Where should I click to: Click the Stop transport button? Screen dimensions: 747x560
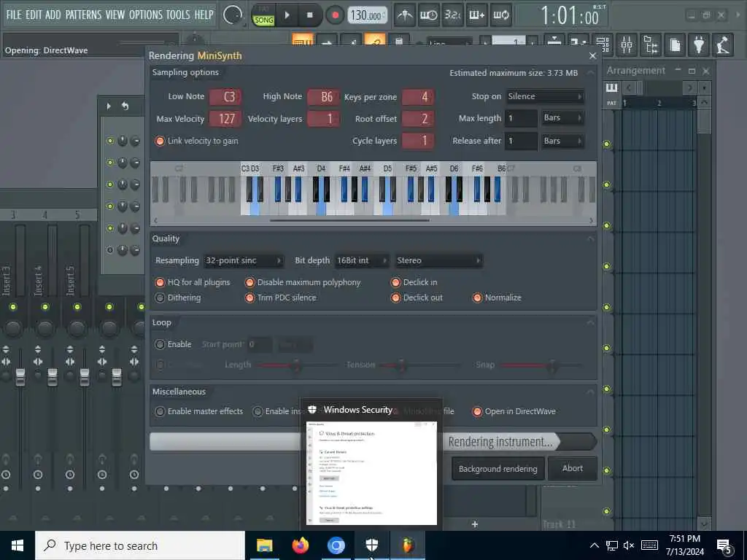pos(309,15)
